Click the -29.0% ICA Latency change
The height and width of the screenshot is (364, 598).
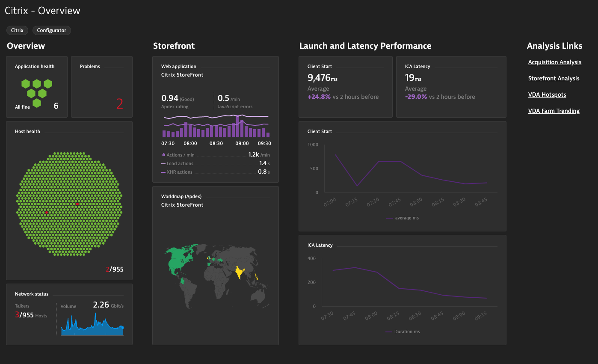point(416,97)
